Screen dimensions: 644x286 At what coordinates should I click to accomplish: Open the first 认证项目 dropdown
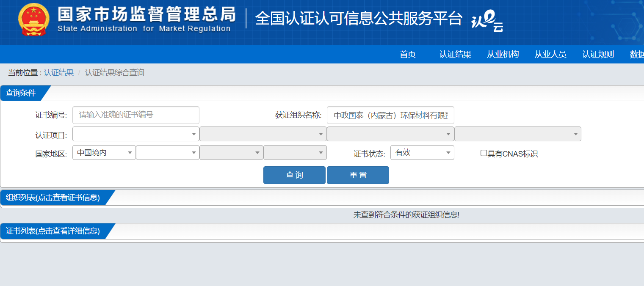pos(136,134)
